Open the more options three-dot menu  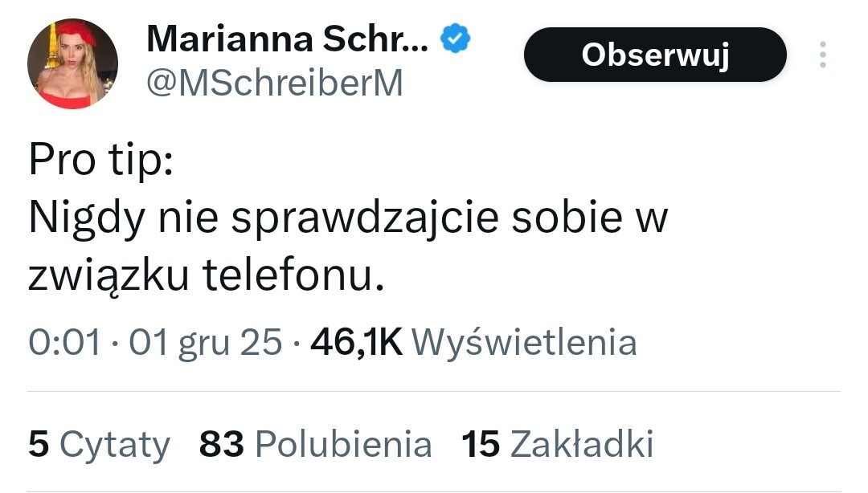(821, 55)
